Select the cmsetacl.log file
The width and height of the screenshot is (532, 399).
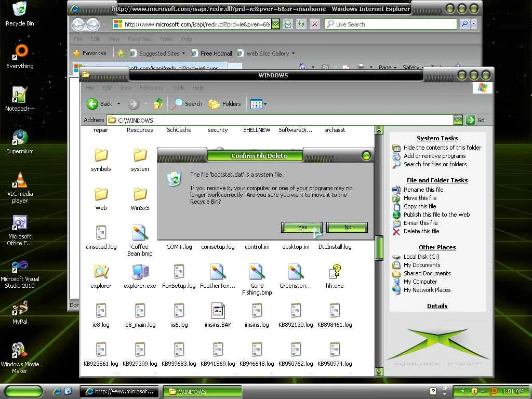[101, 238]
